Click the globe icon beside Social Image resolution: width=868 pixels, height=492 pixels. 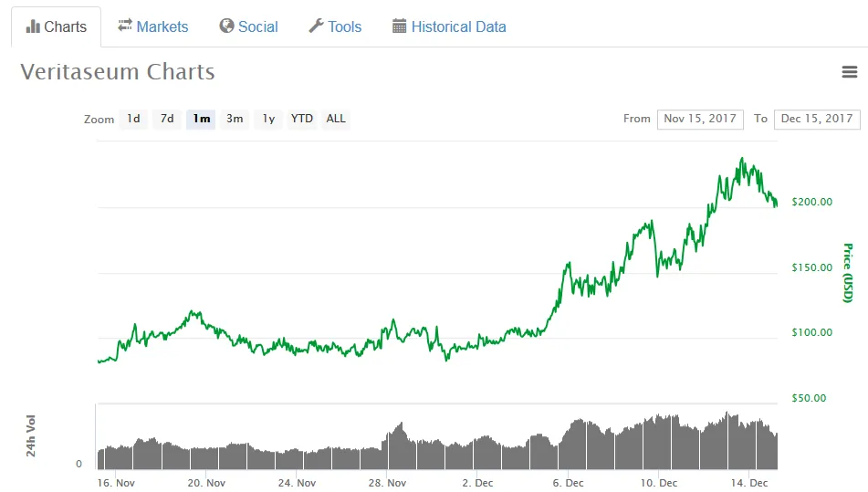click(226, 26)
